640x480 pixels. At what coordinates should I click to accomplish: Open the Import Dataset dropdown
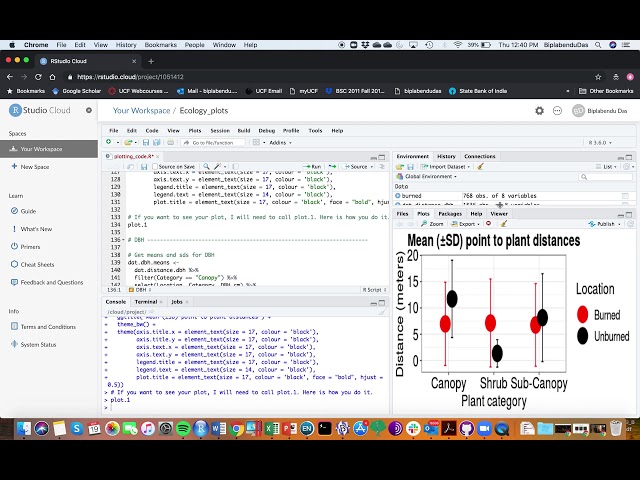coord(445,167)
